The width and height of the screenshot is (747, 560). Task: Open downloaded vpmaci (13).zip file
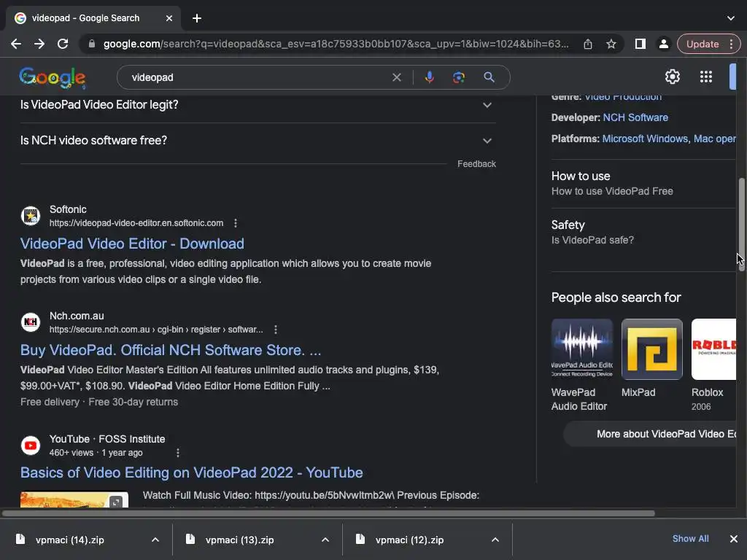(239, 540)
